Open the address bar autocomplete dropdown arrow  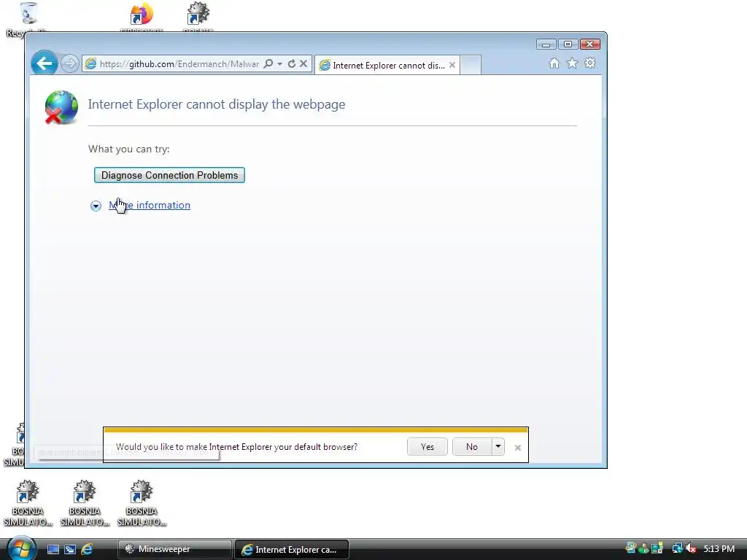point(279,64)
